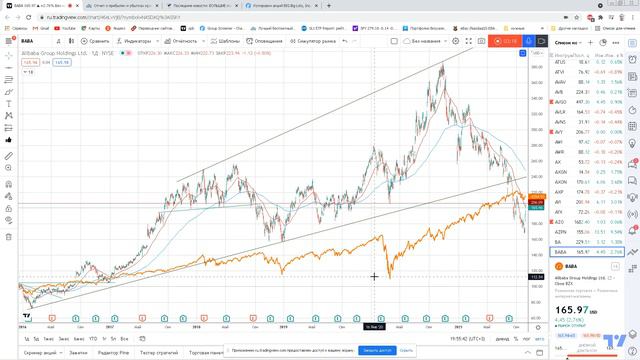Viewport: 640px width, 360px height.
Task: Open the Тестер стратегий strategy tester tab
Action: click(159, 353)
